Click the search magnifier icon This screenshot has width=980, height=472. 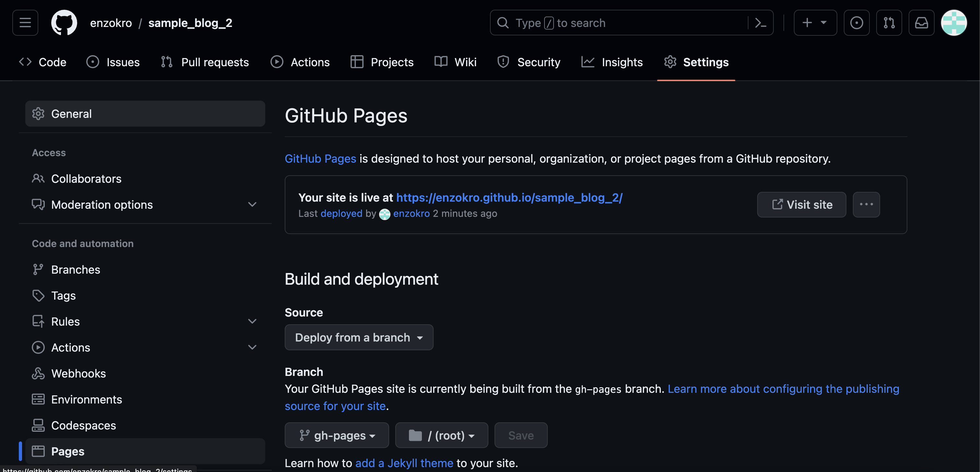(503, 23)
